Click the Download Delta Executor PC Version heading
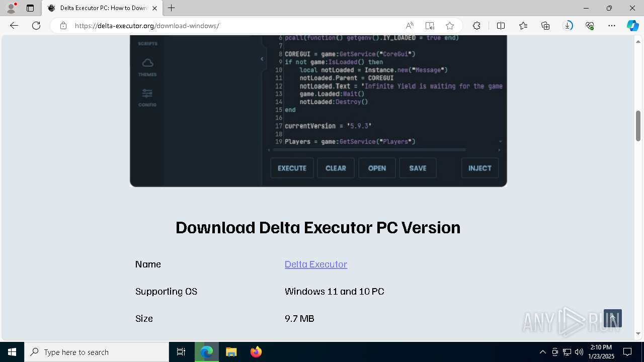 point(318,228)
